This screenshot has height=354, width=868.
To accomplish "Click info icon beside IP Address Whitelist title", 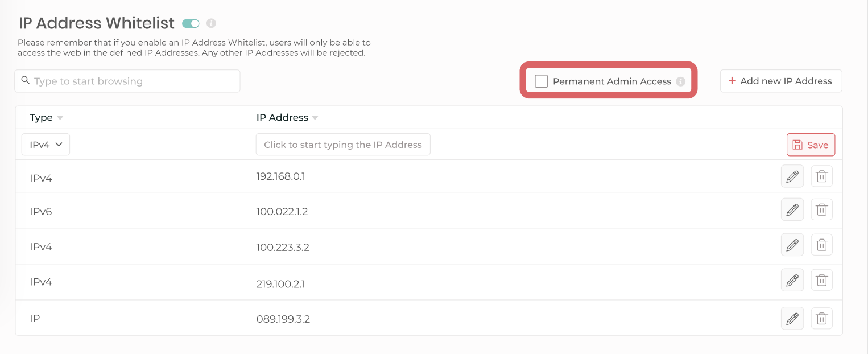I will pos(211,23).
